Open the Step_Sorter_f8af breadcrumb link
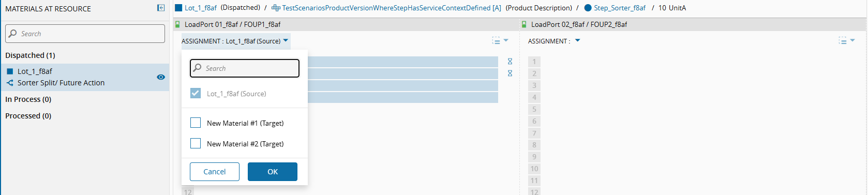 (620, 8)
